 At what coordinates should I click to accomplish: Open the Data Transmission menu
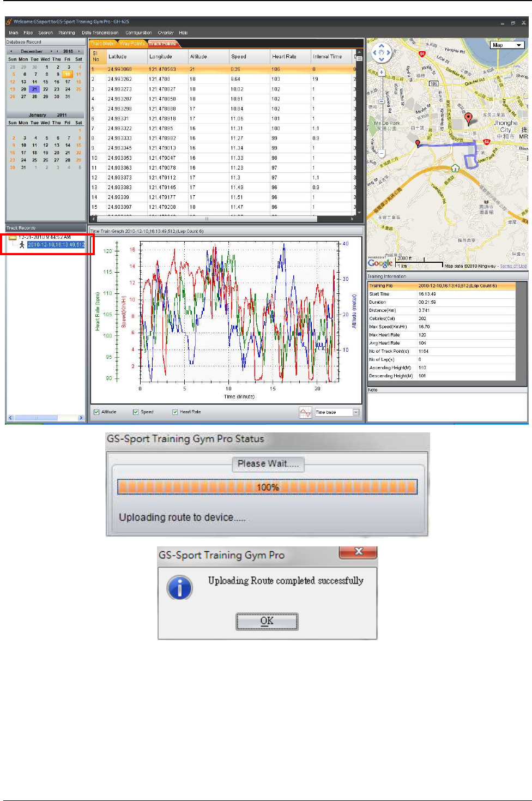tap(100, 33)
